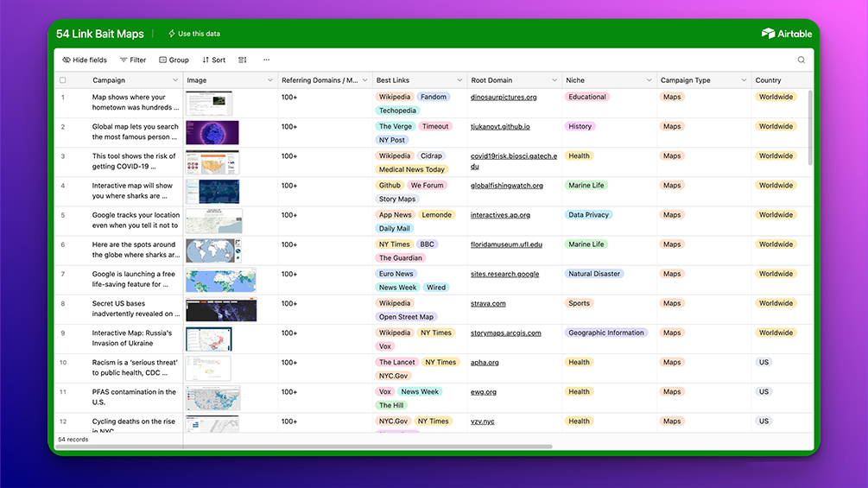Click the Fandom tag in row 1
The height and width of the screenshot is (488, 868).
433,97
